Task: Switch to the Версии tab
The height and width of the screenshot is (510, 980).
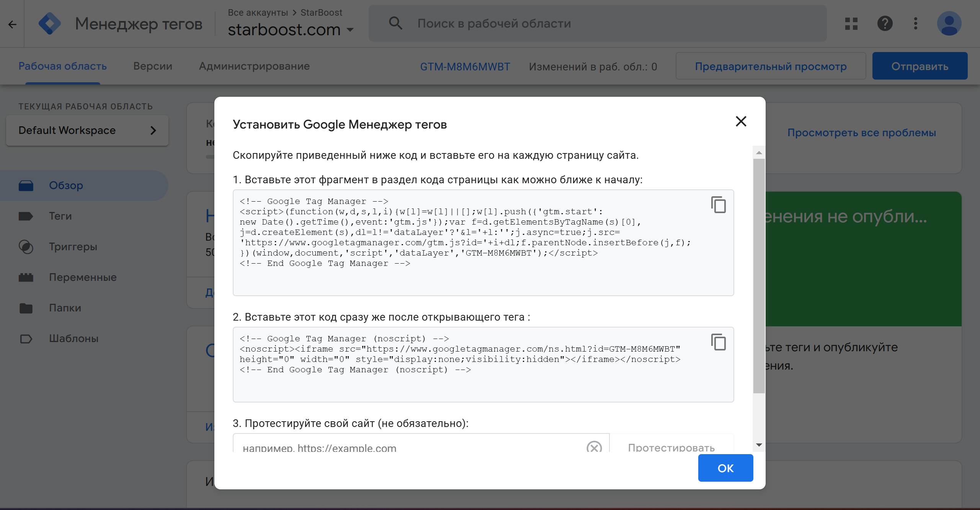Action: [152, 66]
